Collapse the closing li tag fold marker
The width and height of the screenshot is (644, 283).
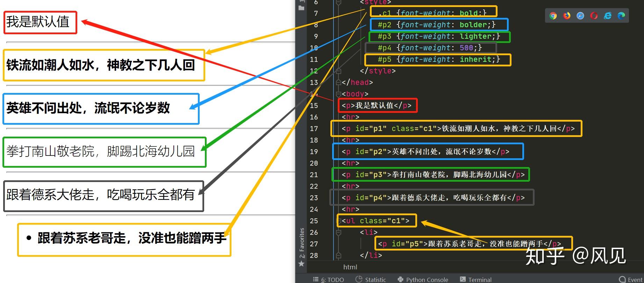(x=338, y=255)
